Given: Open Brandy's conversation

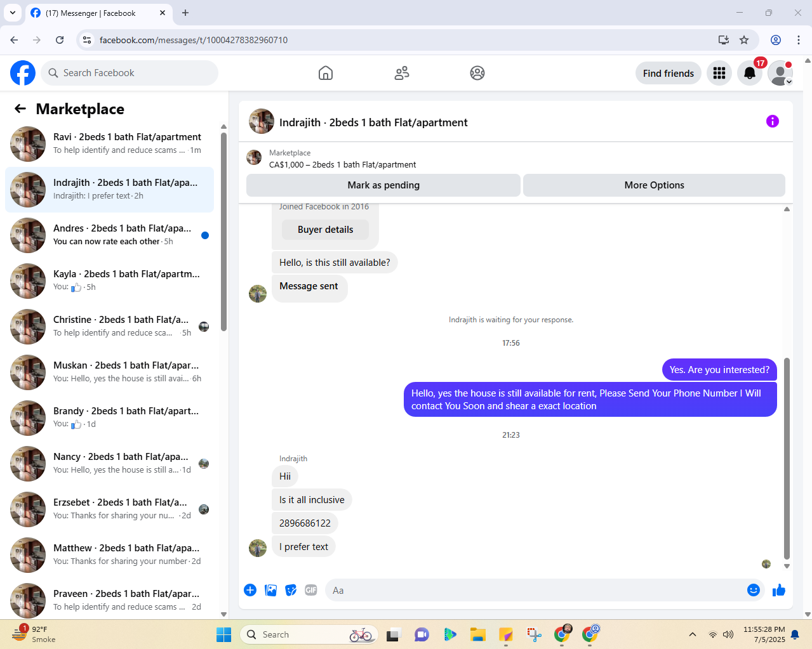Looking at the screenshot, I should coord(109,418).
